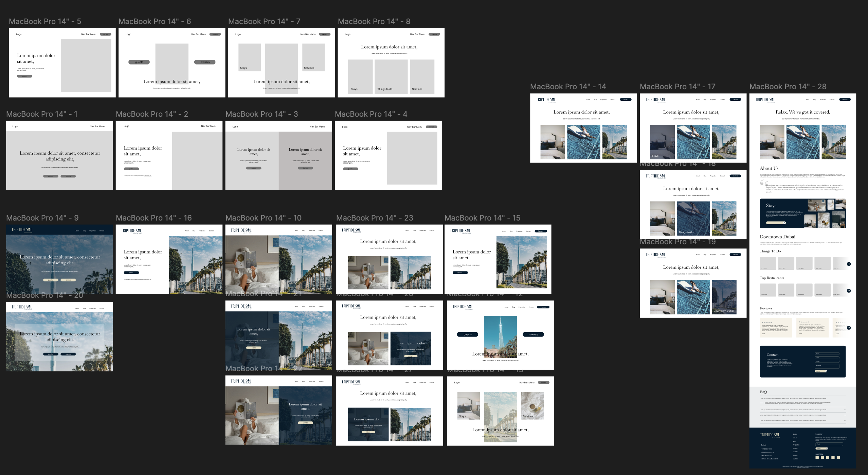Click the Message field in the Contact form
This screenshot has height=475, width=868.
(827, 366)
